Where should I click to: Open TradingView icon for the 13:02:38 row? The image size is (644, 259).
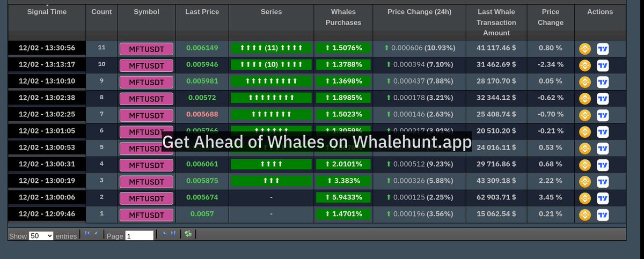(603, 99)
